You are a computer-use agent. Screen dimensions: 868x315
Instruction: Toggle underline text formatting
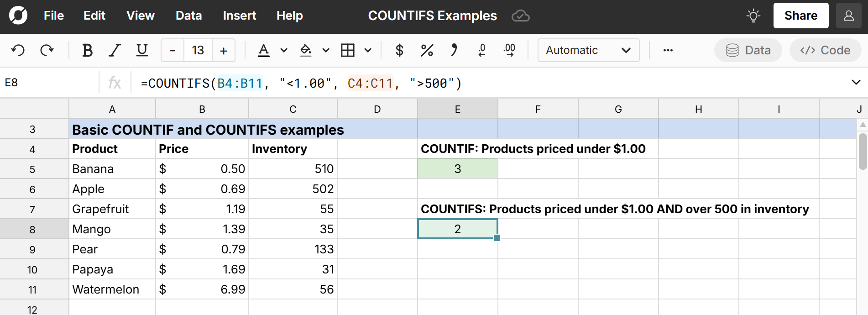[142, 50]
